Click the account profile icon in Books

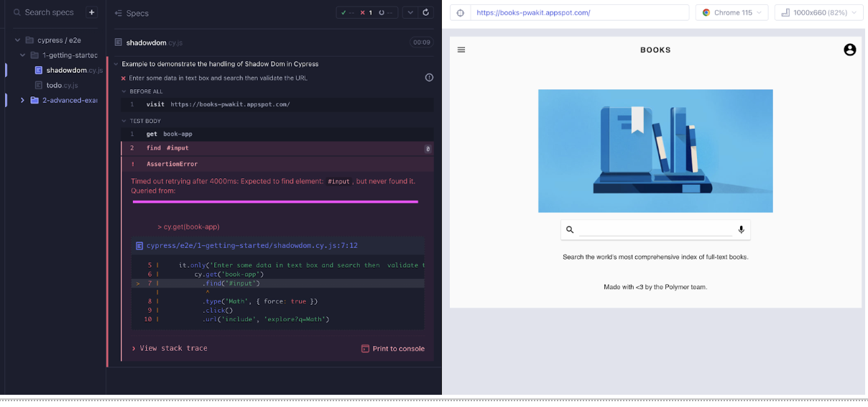point(849,50)
